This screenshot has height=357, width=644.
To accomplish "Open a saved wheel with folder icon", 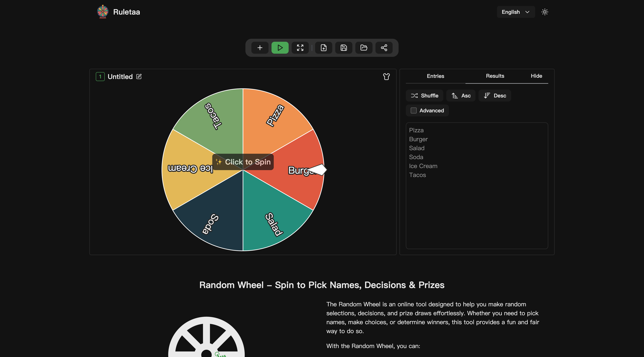I will click(364, 48).
